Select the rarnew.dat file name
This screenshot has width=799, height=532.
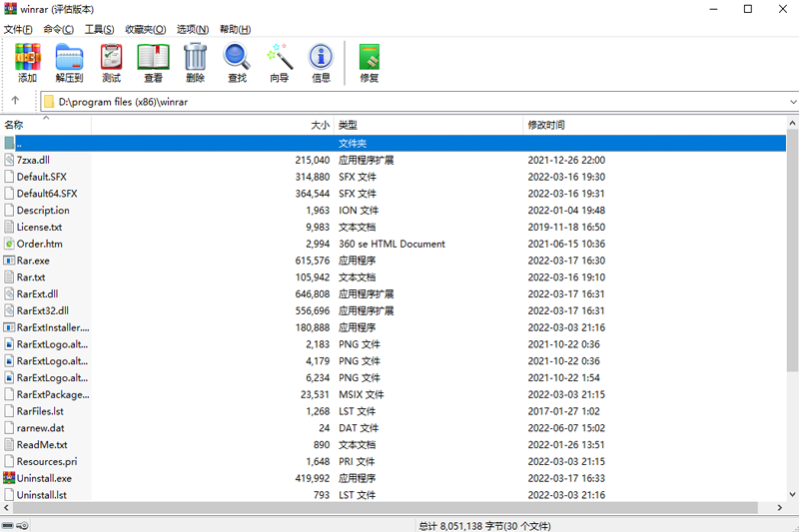[x=41, y=428]
